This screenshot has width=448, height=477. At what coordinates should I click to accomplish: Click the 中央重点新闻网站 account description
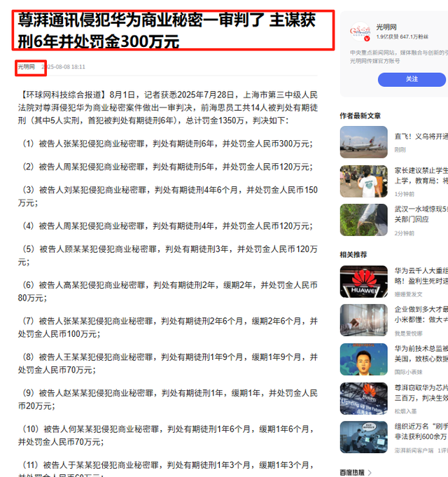pyautogui.click(x=399, y=57)
